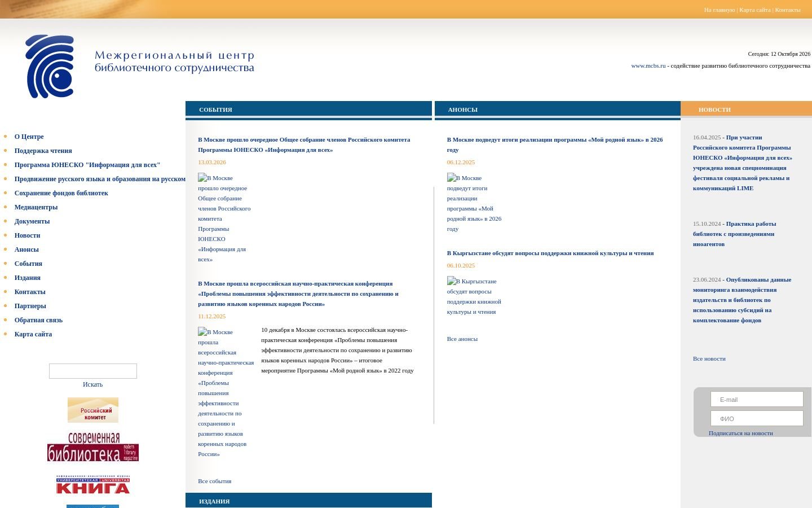Select Анонсы in the left menu
812x508 pixels.
(27, 249)
